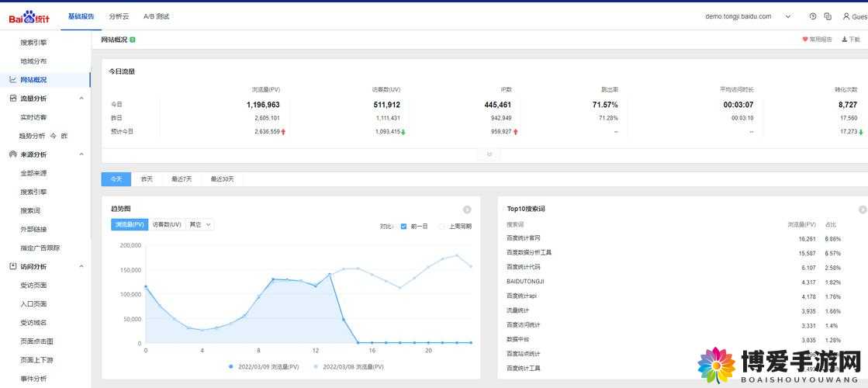The width and height of the screenshot is (868, 388).
Task: Toggle the 2022/03/08 浏览量 legend series
Action: coord(348,367)
